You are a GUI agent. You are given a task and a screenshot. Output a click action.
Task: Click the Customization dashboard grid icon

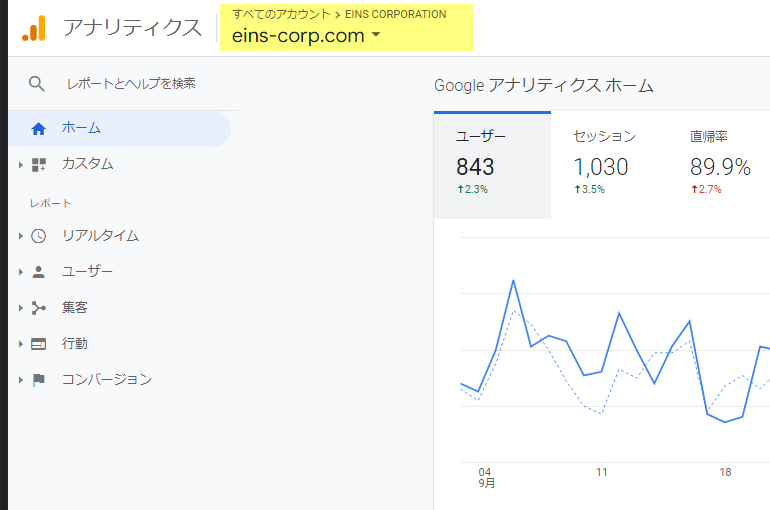point(39,165)
